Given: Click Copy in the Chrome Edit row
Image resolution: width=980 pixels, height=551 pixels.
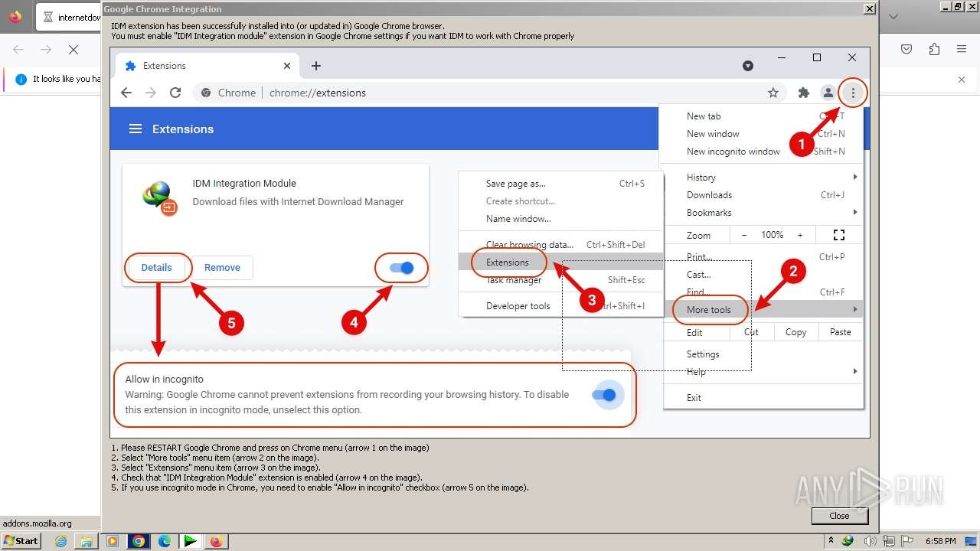Looking at the screenshot, I should coord(795,332).
